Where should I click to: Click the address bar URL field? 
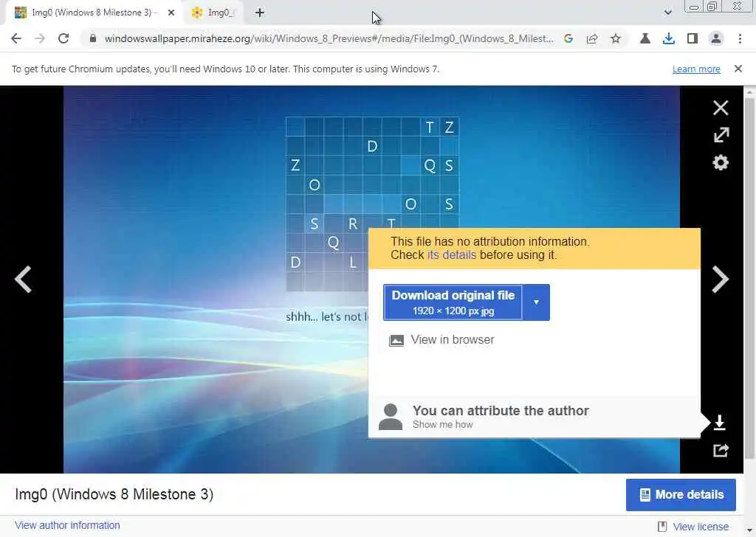[x=329, y=38]
